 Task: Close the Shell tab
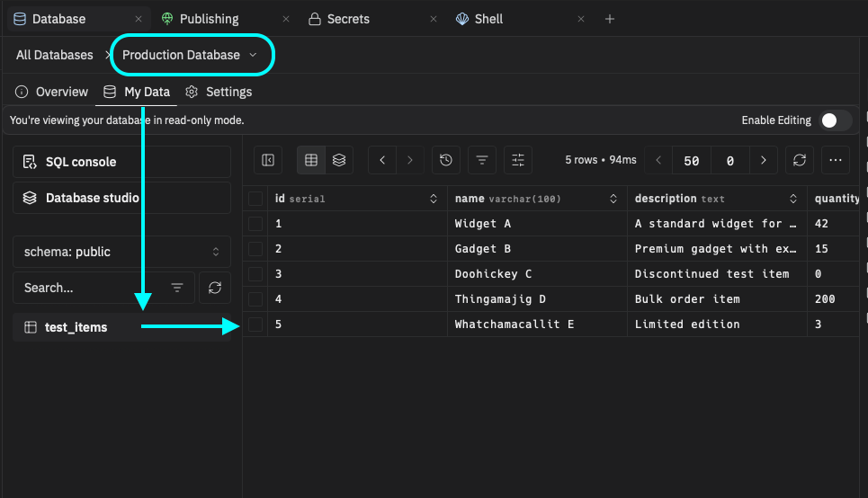(581, 19)
